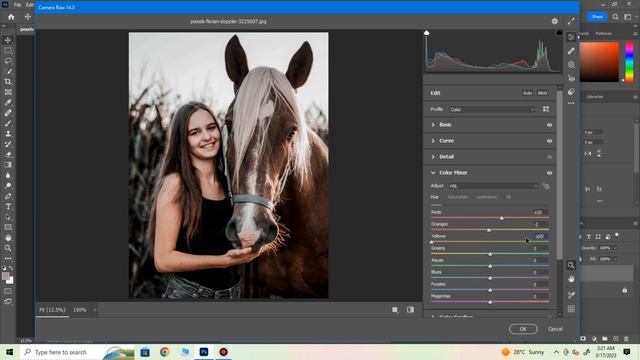Screen dimensions: 640x360
Task: Click the OK button
Action: coord(523,329)
